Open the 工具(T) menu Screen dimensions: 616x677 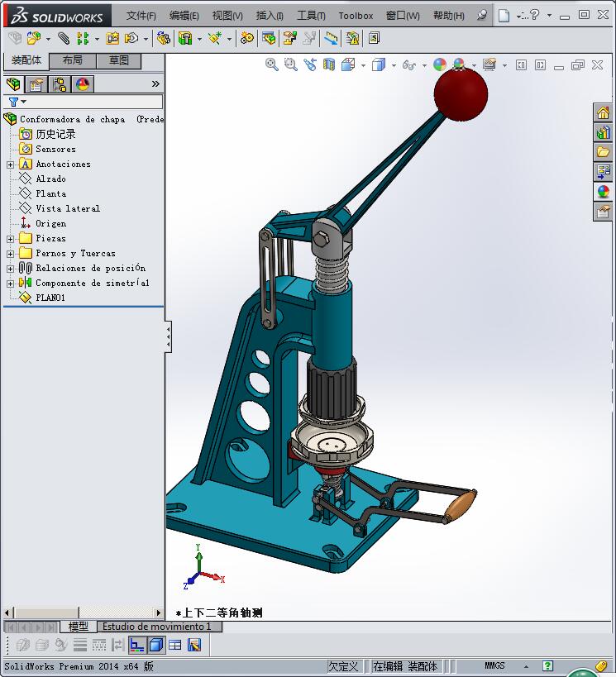coord(311,16)
